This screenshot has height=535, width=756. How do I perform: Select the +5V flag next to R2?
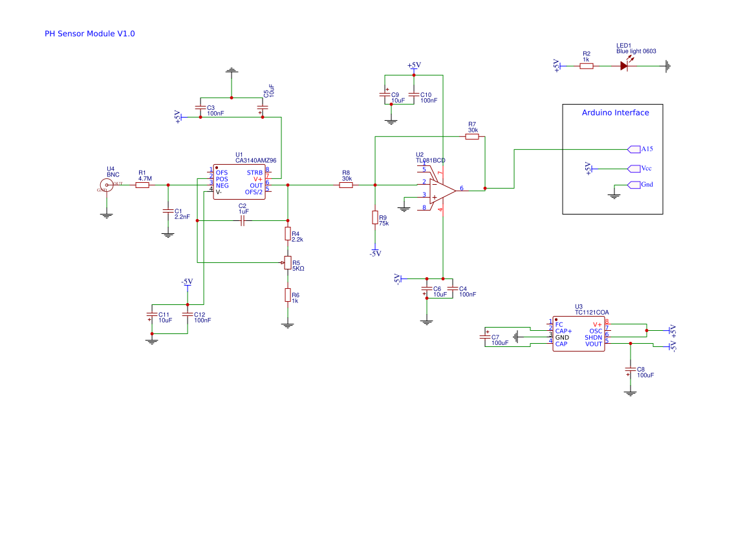point(557,65)
